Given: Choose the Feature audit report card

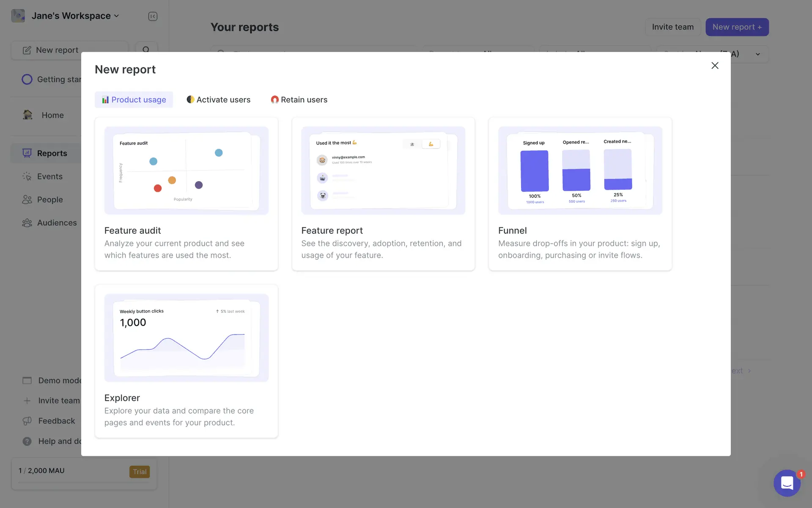Looking at the screenshot, I should click(186, 194).
